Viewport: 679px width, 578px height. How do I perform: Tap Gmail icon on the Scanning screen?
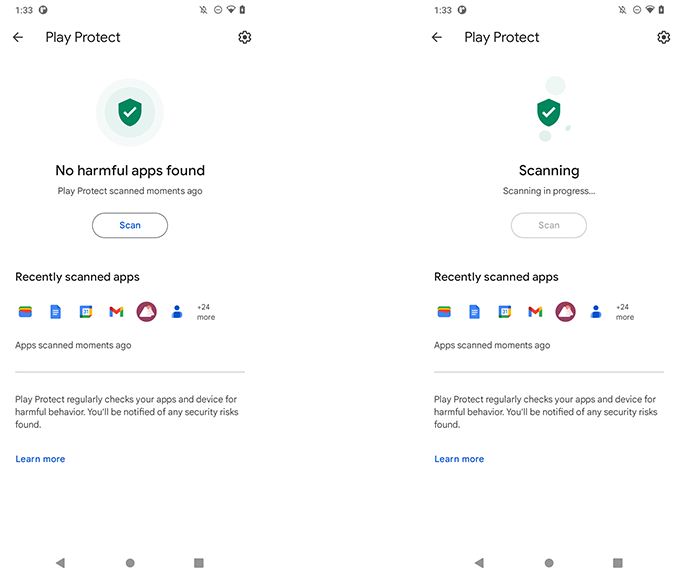(535, 312)
